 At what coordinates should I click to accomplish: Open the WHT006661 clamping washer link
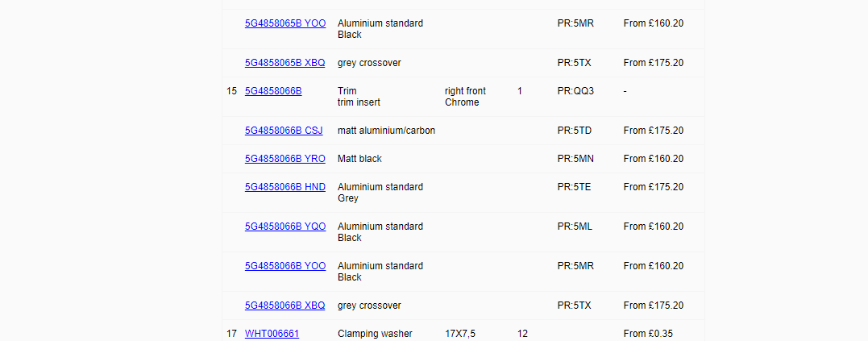click(272, 334)
